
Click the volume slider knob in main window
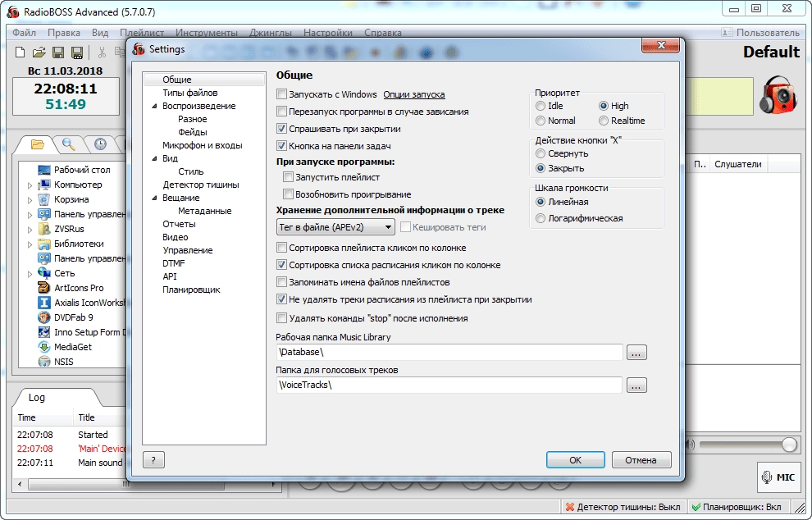point(789,445)
